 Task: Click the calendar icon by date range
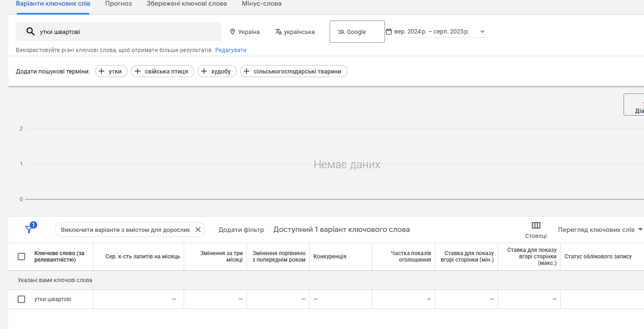(389, 32)
